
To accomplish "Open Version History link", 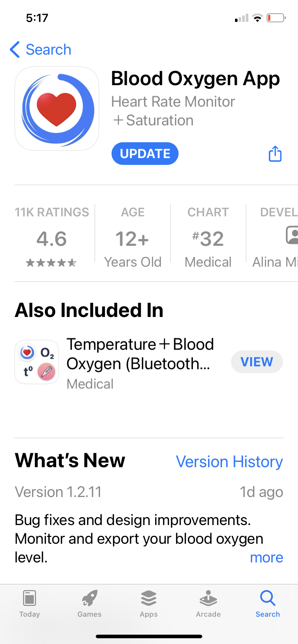I will pyautogui.click(x=229, y=462).
